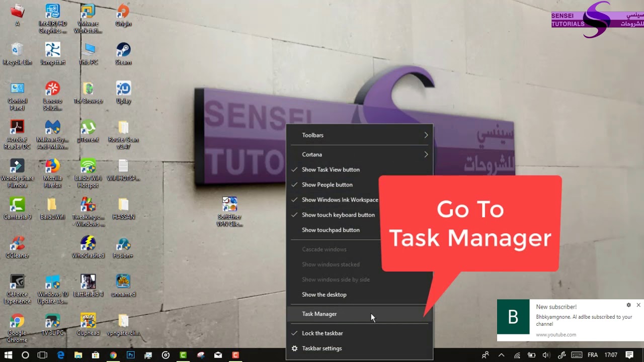Dismiss the New subscriber notification

[x=638, y=305]
